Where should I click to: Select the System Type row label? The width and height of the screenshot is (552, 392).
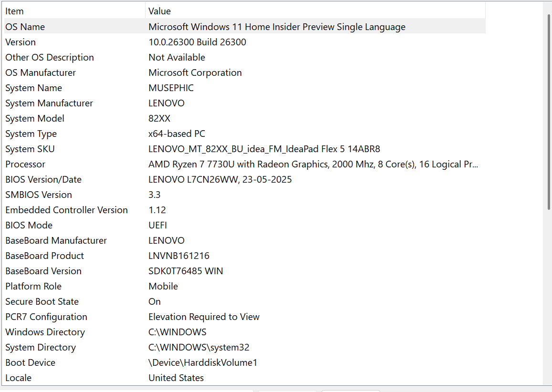point(31,134)
